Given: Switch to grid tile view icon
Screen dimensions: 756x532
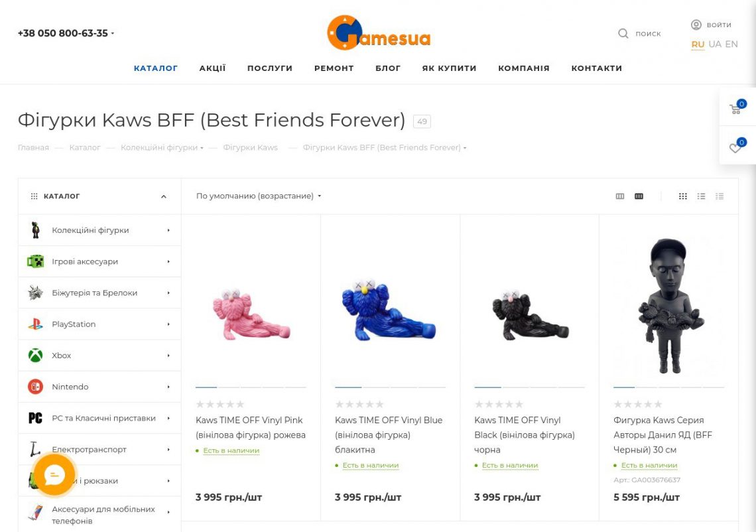Looking at the screenshot, I should (x=682, y=196).
